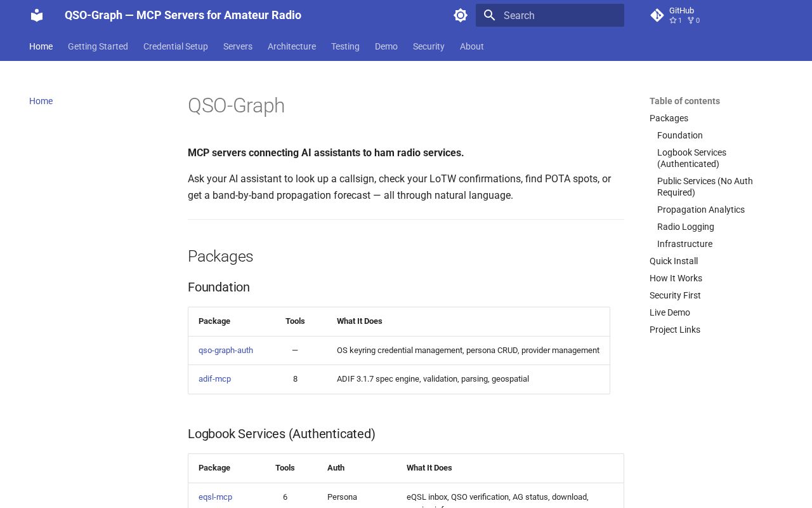Go to the Servers tab
This screenshot has width=812, height=508.
238,46
